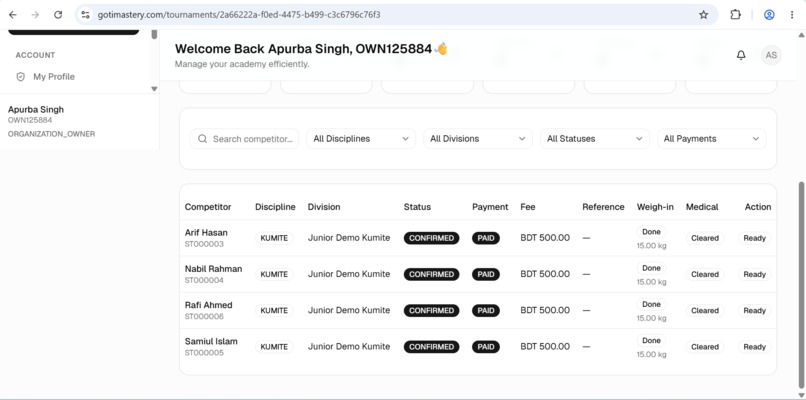Click student ID ST000005
Screen dimensions: 806x400
click(x=204, y=353)
